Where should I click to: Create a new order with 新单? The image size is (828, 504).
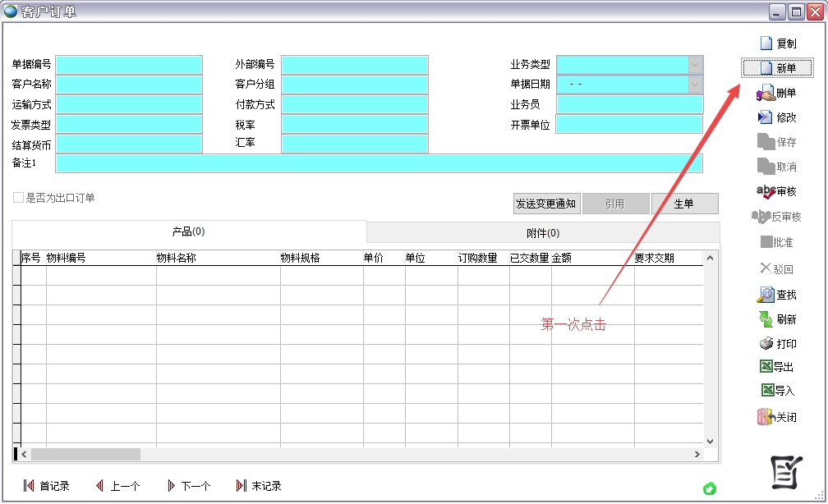[x=777, y=68]
